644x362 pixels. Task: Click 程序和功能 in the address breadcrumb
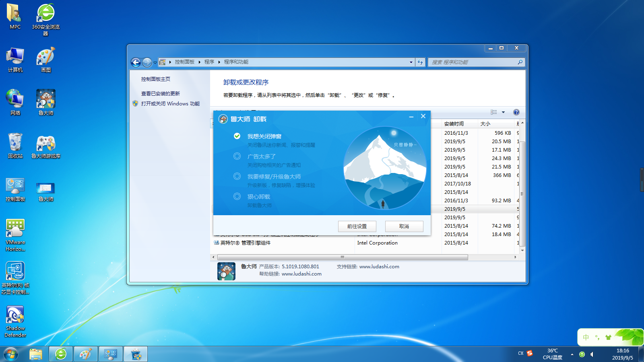[236, 62]
